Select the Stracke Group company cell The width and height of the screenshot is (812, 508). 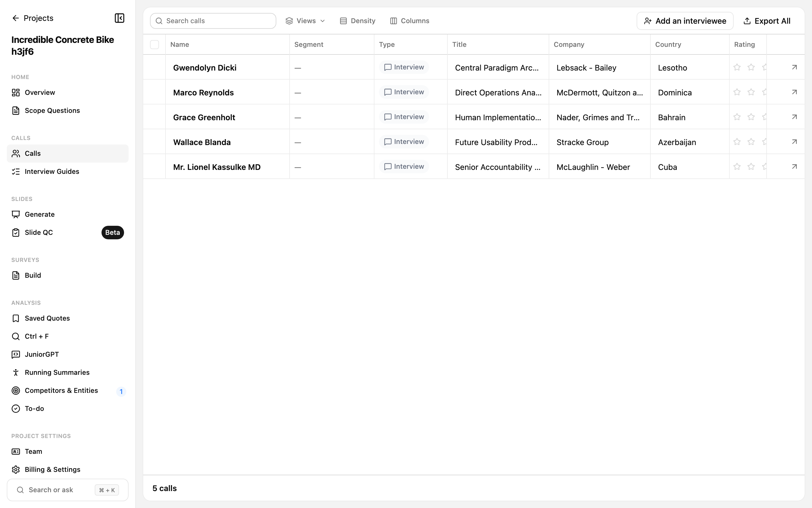point(600,142)
